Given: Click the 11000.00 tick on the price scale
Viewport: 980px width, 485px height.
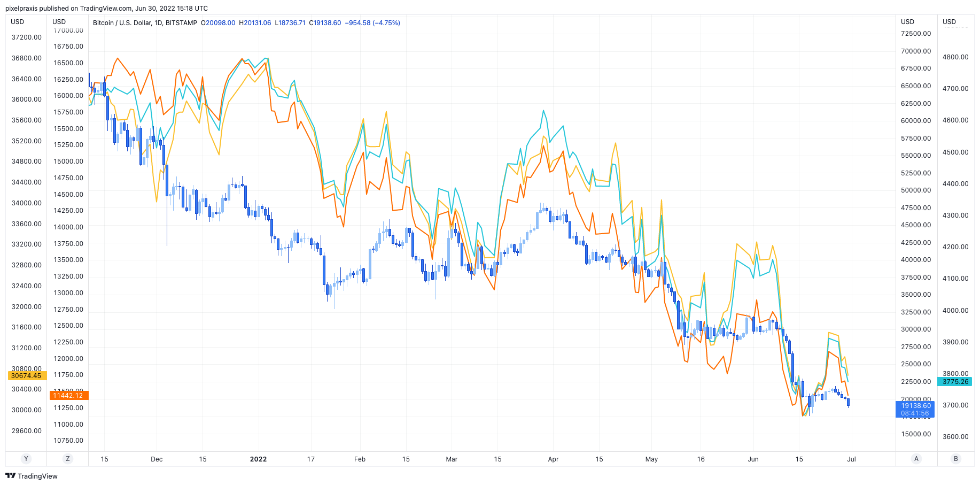Looking at the screenshot, I should pyautogui.click(x=68, y=425).
